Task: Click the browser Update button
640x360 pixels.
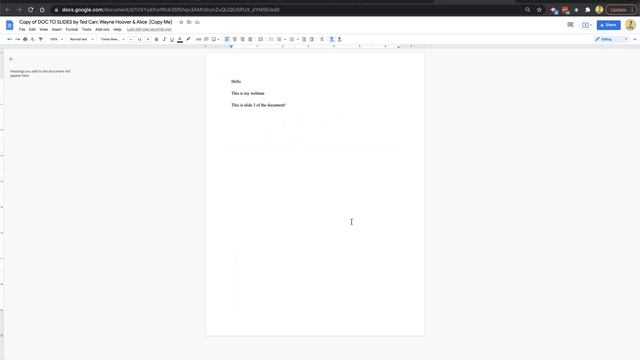Action: 621,9
